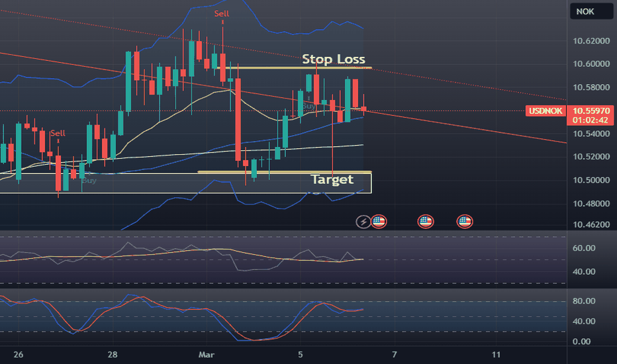Click the Mar label on time axis
Image resolution: width=617 pixels, height=364 pixels.
point(206,355)
